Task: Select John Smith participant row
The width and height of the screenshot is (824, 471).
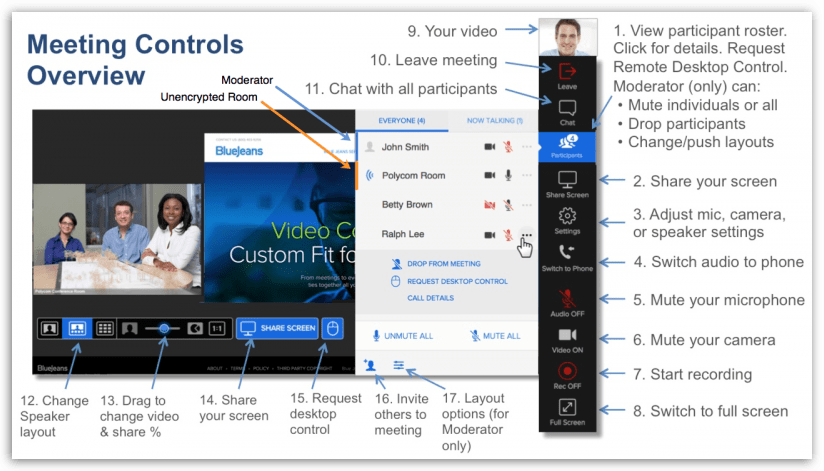Action: [447, 147]
